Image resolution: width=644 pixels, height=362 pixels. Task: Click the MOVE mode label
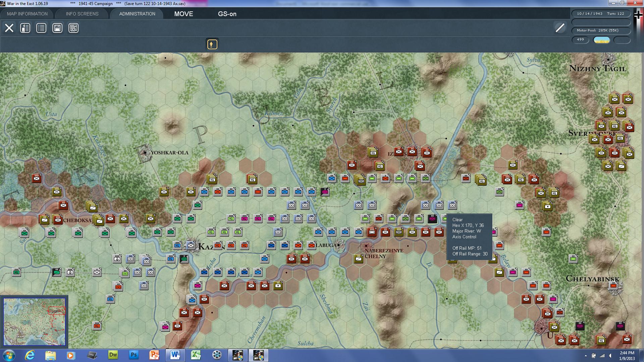coord(183,14)
